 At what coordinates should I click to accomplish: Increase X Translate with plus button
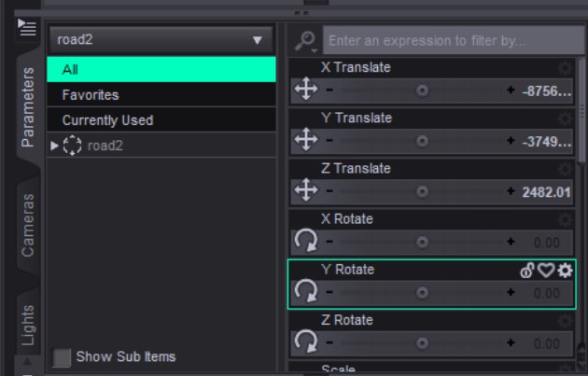click(x=511, y=90)
